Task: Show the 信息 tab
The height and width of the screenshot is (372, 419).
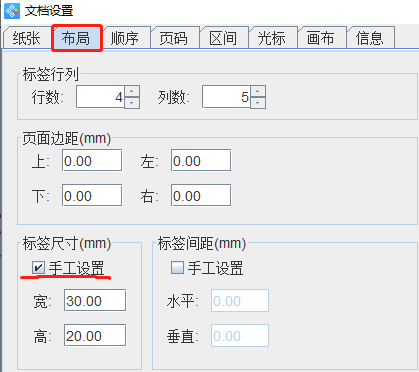Action: 370,38
